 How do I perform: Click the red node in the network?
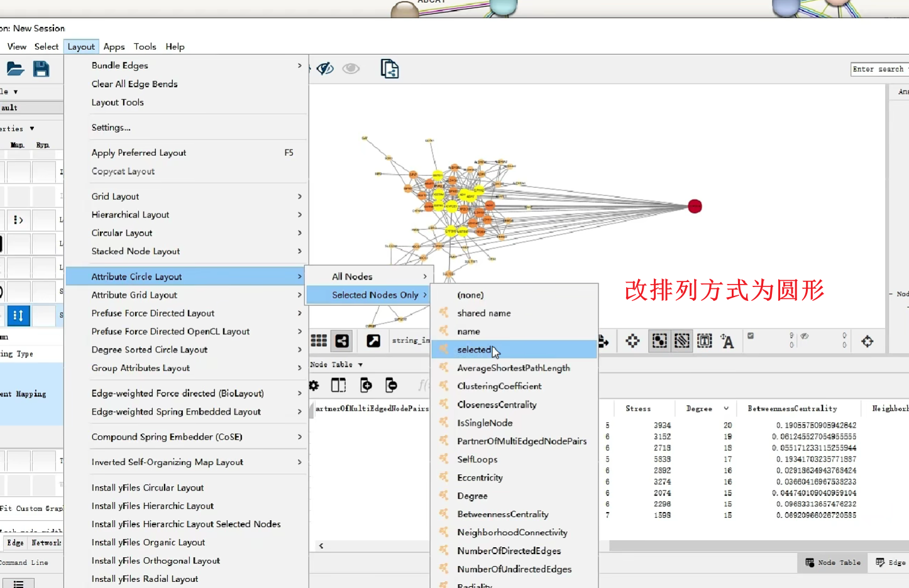tap(695, 206)
